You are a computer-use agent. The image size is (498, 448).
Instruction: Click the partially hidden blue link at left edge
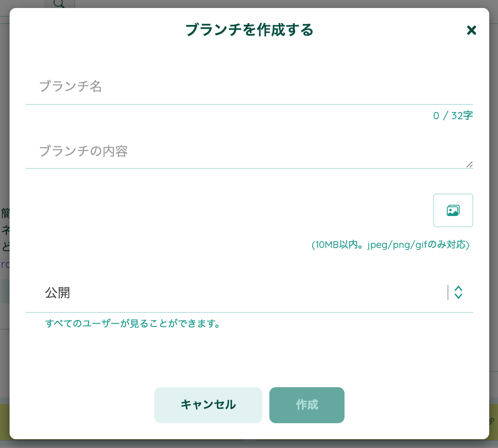(5, 264)
